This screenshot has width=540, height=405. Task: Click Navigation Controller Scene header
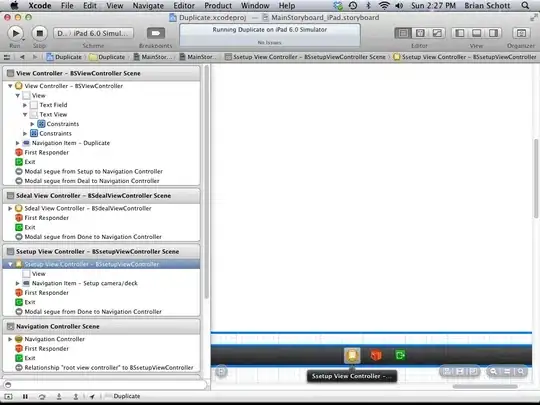101,326
